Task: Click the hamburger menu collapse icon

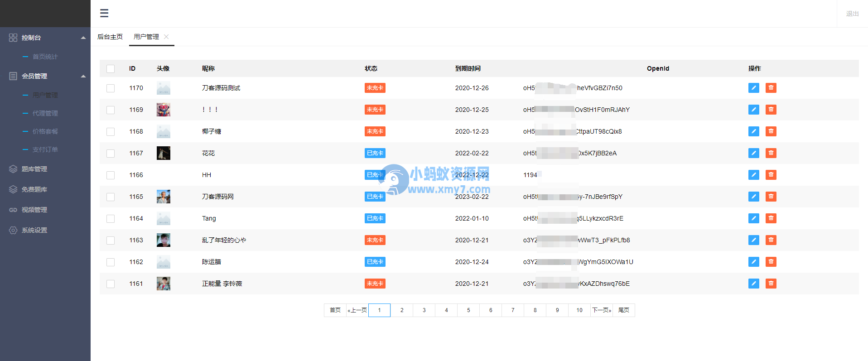Action: coord(104,13)
